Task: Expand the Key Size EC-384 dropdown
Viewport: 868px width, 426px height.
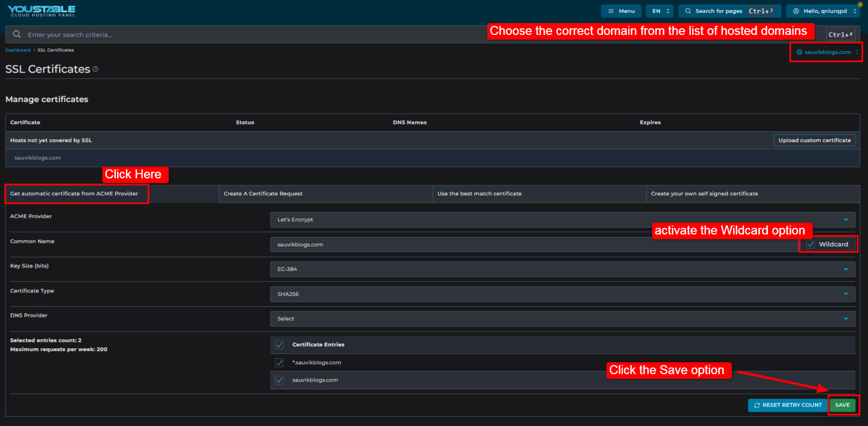Action: (563, 269)
